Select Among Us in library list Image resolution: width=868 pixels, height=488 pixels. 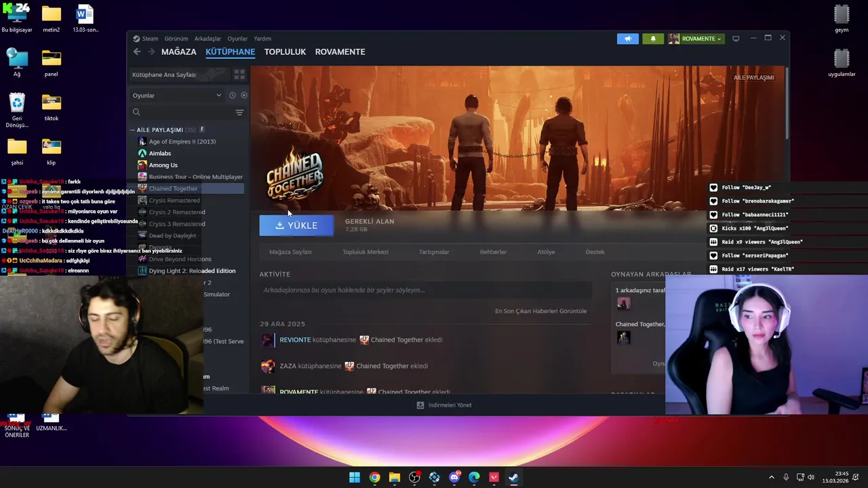coord(163,165)
